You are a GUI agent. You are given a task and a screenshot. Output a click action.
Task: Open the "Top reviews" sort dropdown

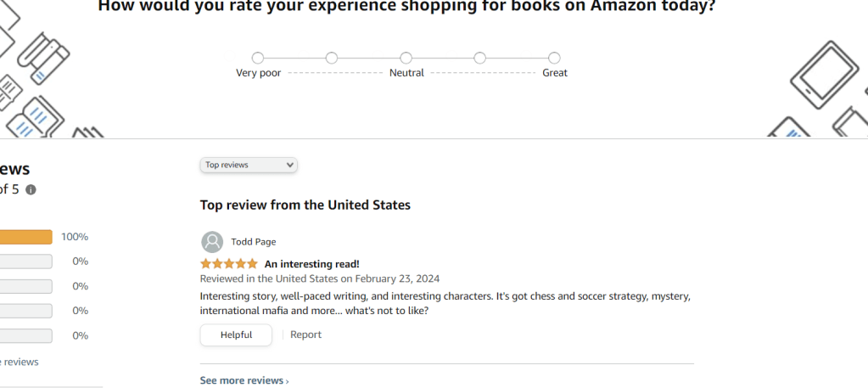[249, 165]
